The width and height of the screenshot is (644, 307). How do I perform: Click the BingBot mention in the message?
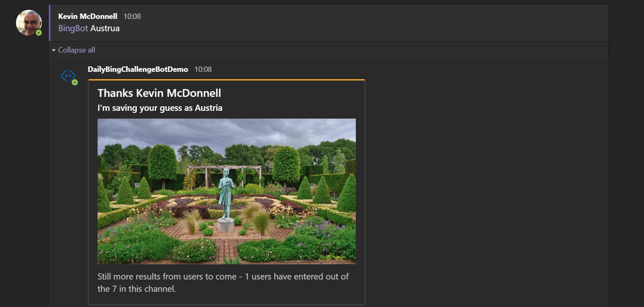73,28
